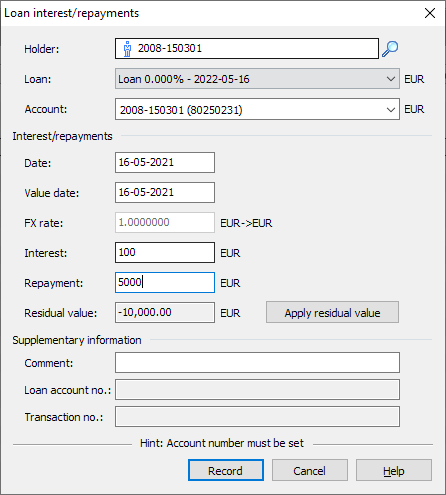Expand the Loan dropdown arrow
This screenshot has width=446, height=495.
pos(391,79)
